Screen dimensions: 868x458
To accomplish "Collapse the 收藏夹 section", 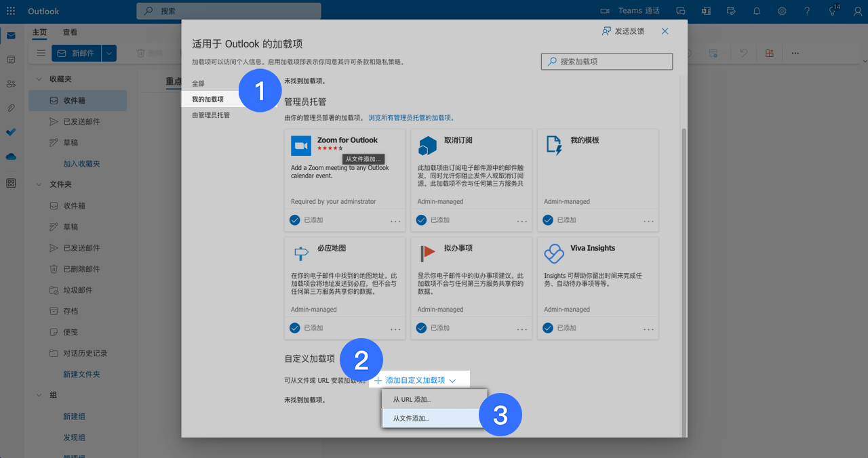I will 39,79.
